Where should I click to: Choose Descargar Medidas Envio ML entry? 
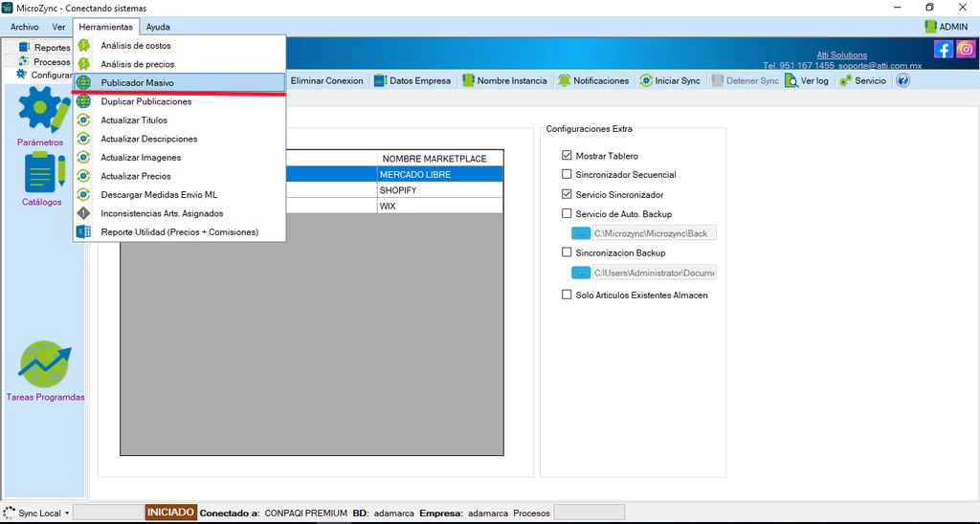click(179, 195)
